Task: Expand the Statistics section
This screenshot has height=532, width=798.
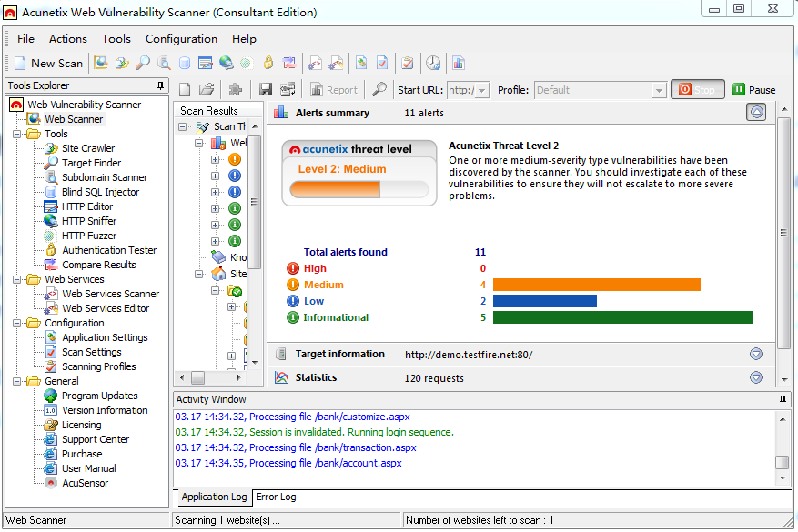Action: click(755, 377)
